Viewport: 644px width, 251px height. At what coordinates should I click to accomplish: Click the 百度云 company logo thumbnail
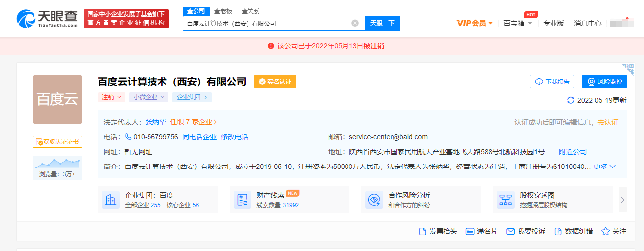point(57,99)
